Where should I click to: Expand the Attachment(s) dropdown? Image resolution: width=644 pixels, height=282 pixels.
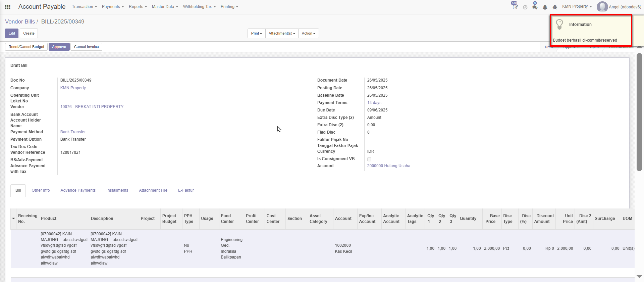[282, 33]
